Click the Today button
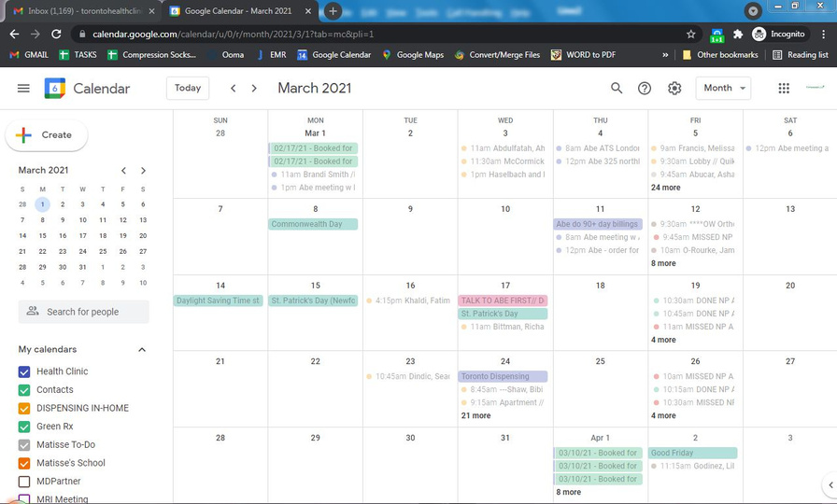 point(188,88)
